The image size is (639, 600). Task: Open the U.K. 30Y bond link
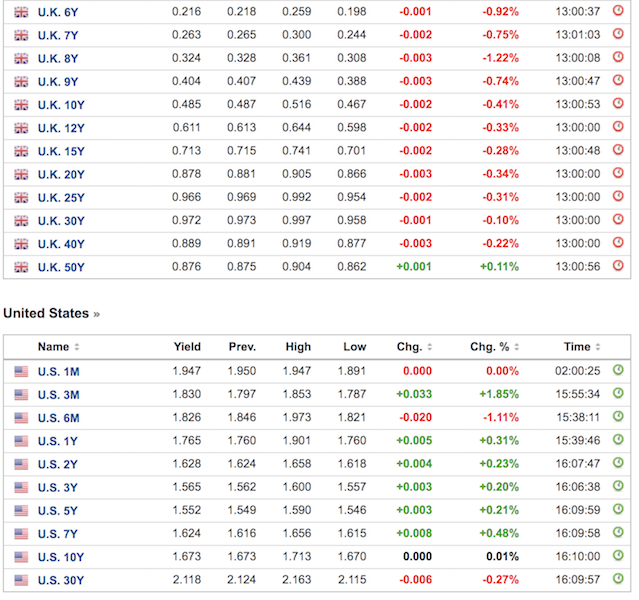pyautogui.click(x=61, y=221)
